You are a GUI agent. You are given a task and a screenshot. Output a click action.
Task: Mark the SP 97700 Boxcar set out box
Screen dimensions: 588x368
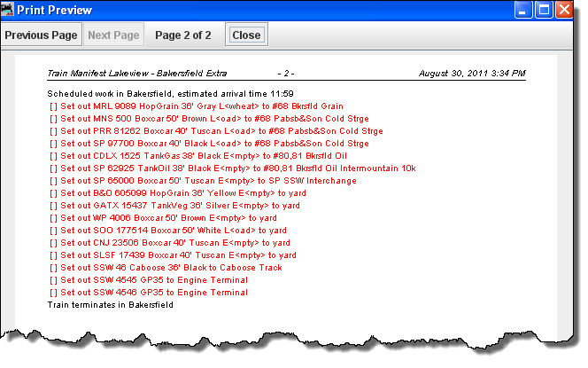pos(54,143)
